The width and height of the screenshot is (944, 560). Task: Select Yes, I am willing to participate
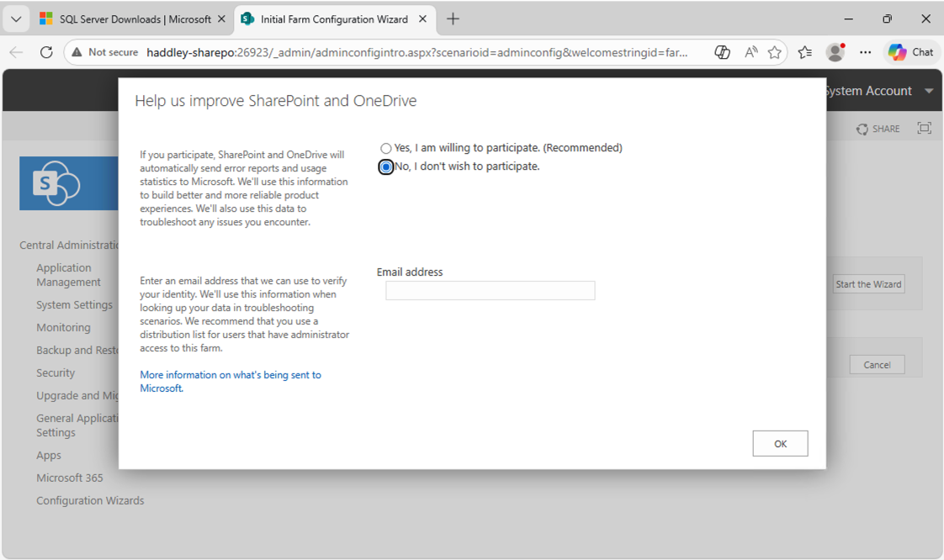tap(385, 148)
